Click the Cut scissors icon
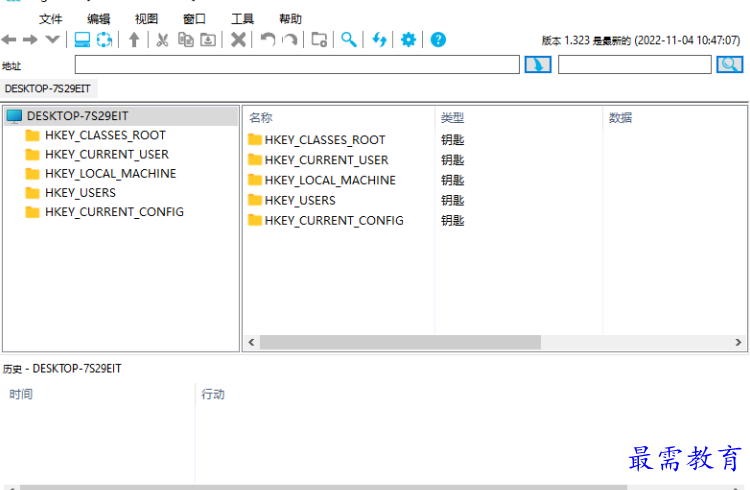Viewport: 750px width, 490px height. click(x=163, y=40)
